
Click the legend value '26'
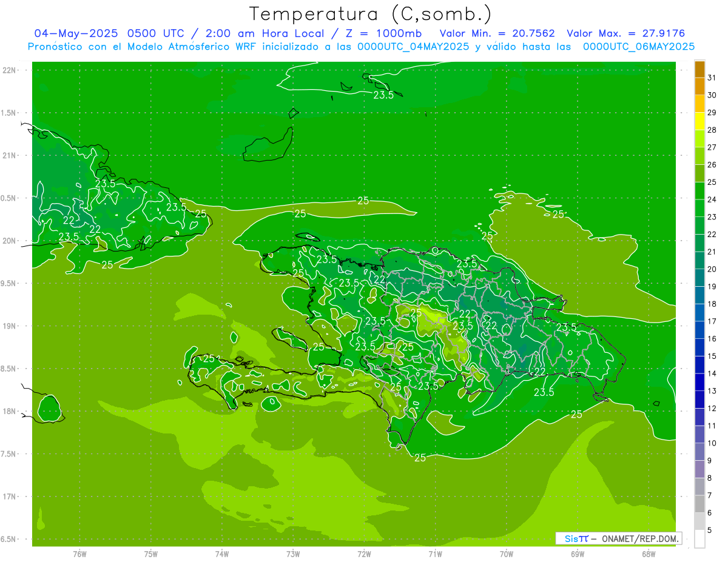point(712,165)
